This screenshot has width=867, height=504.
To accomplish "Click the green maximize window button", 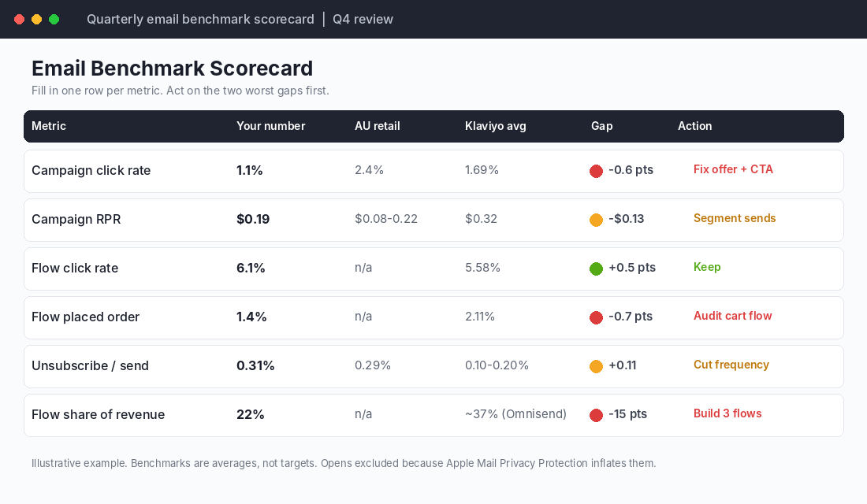I will (54, 20).
